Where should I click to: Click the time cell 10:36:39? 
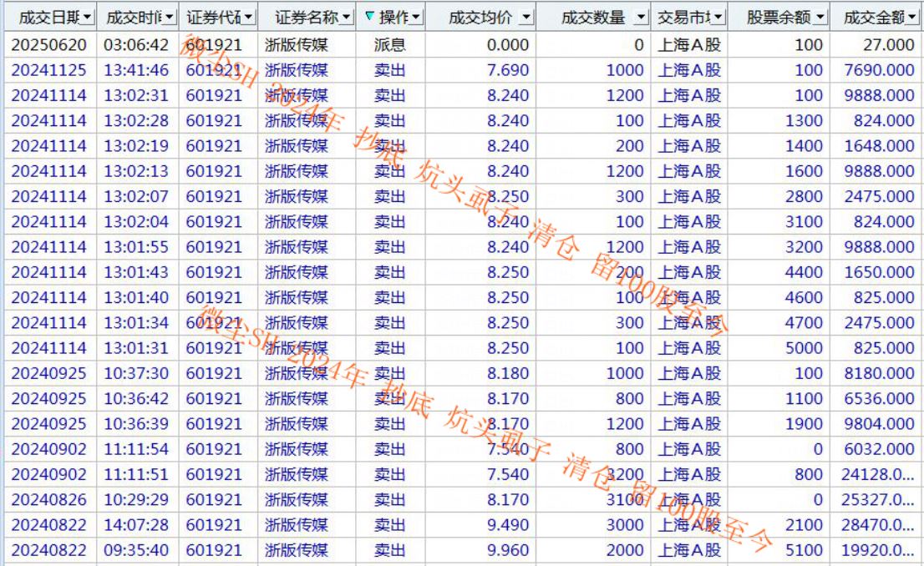pos(136,424)
